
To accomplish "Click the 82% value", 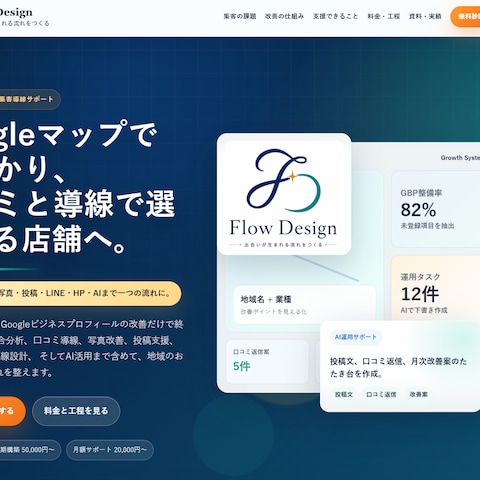I will [418, 210].
